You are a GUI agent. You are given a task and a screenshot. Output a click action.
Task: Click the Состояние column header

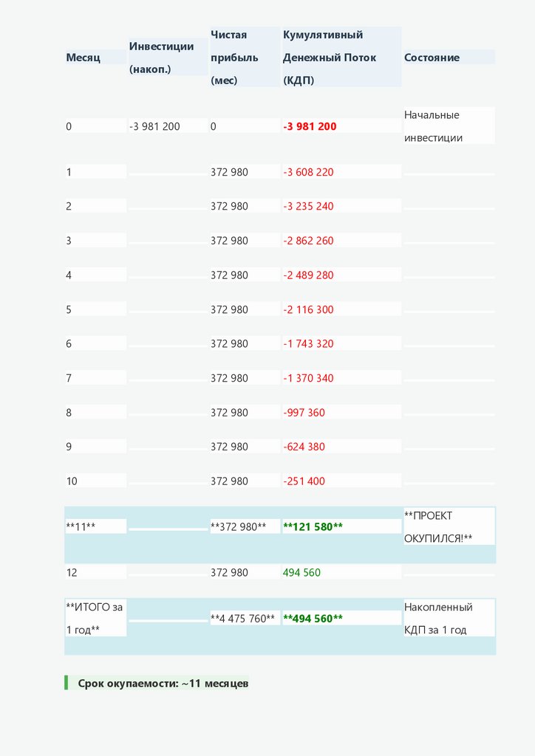(432, 58)
